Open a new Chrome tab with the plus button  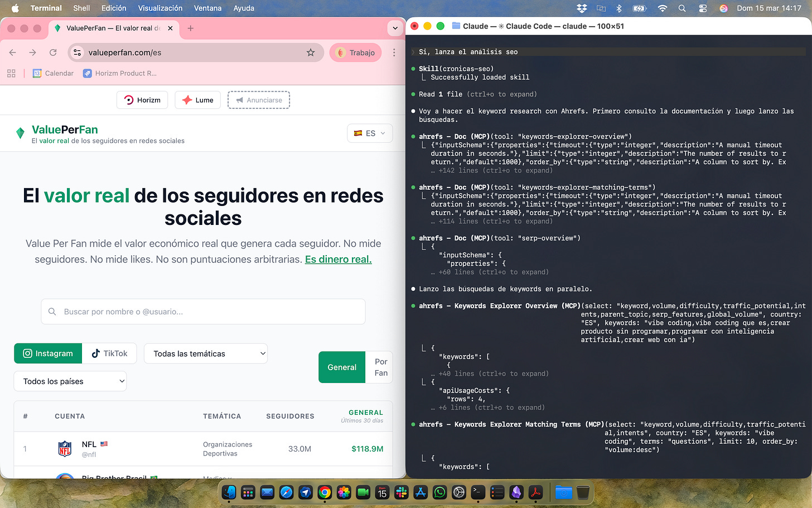[x=191, y=28]
